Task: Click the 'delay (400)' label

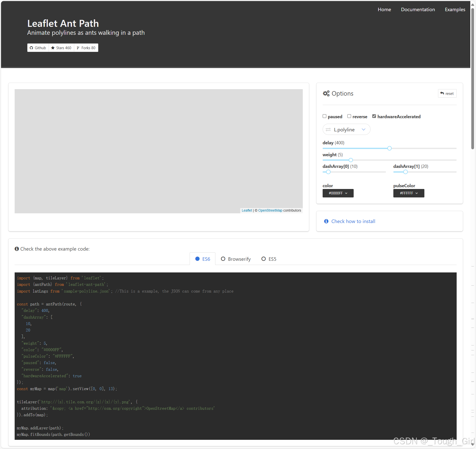Action: pyautogui.click(x=333, y=143)
